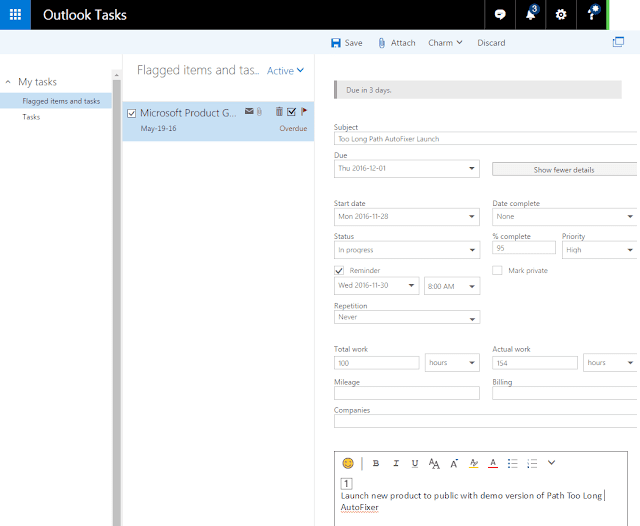Enable the Mark private checkbox
The width and height of the screenshot is (640, 526).
(498, 270)
